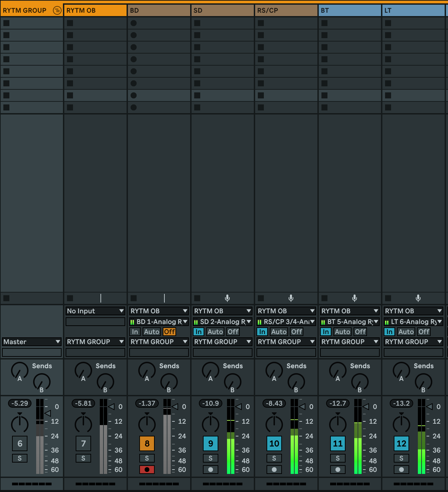Open the Master output dropdown
The height and width of the screenshot is (492, 448).
[31, 342]
